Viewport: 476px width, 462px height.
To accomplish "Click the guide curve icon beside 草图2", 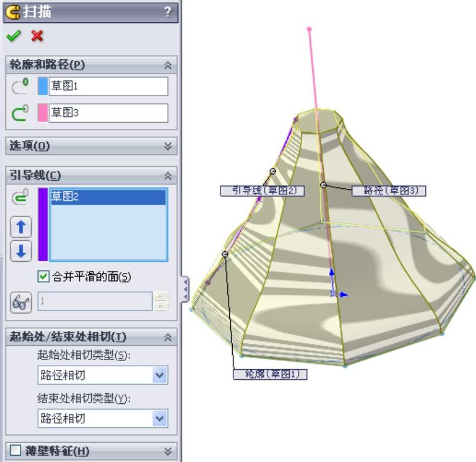I will [20, 197].
